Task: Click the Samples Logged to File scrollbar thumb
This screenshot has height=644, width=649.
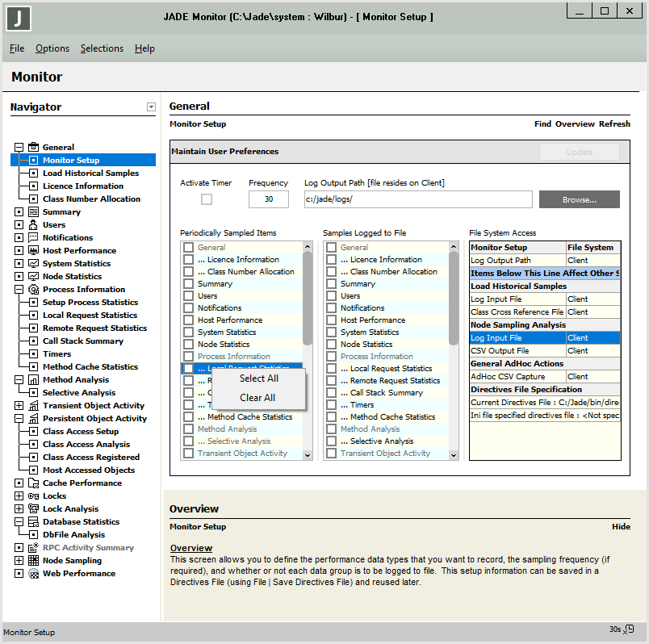Action: pos(454,298)
